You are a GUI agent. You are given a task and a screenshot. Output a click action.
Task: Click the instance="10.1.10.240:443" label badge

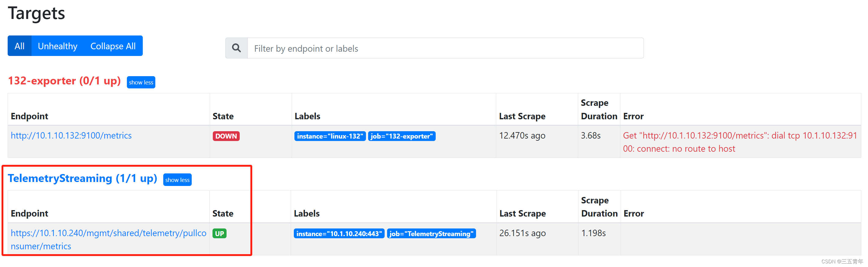point(339,233)
